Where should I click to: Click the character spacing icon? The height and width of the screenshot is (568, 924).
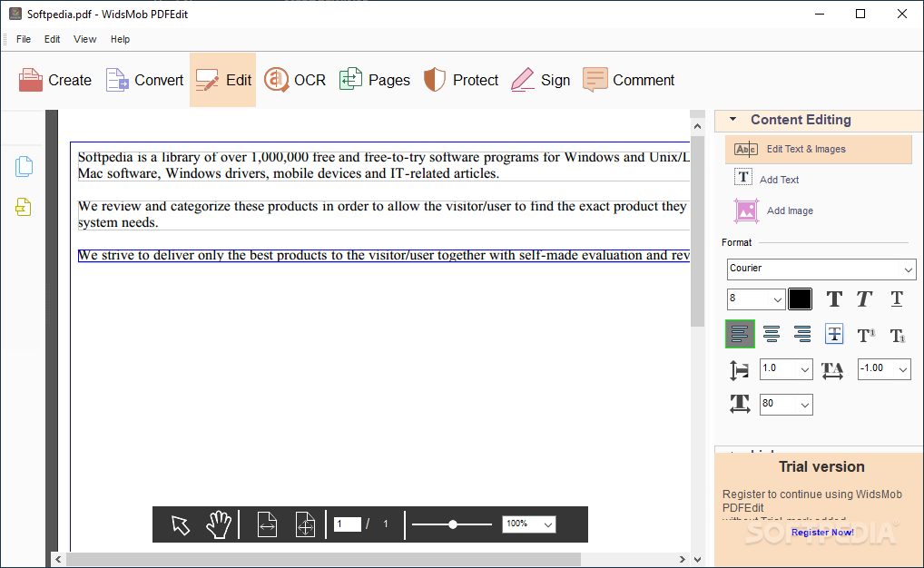pyautogui.click(x=832, y=370)
